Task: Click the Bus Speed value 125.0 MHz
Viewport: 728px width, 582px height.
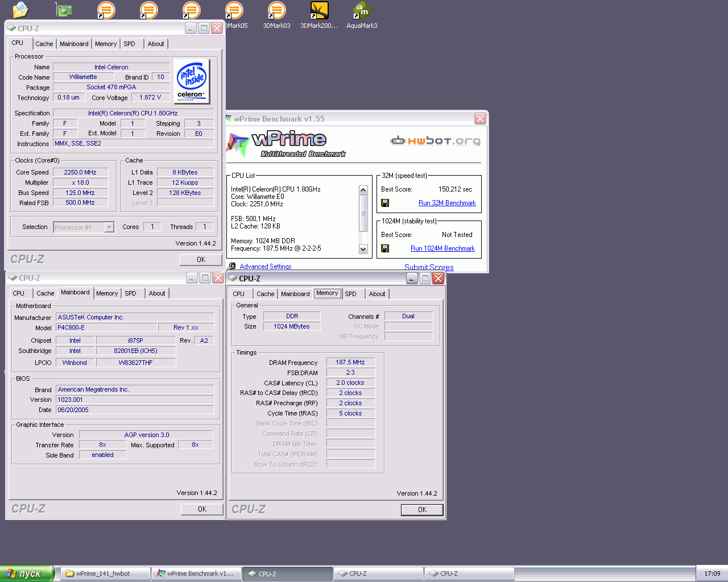Action: coord(80,193)
